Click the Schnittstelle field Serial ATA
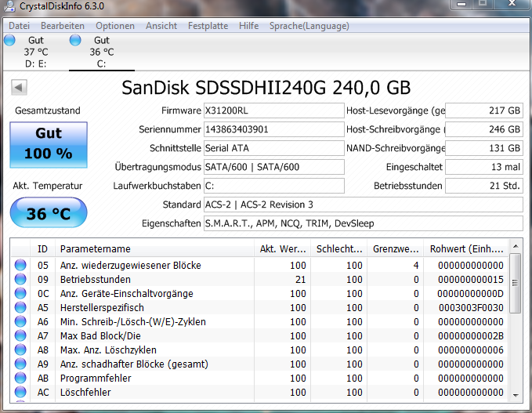The height and width of the screenshot is (413, 532). (273, 148)
